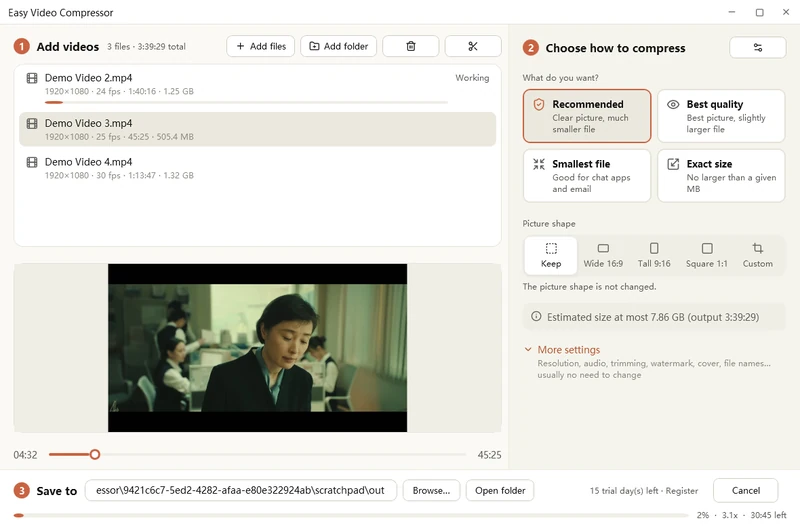The width and height of the screenshot is (800, 529).
Task: Select the Keep picture shape tab
Action: point(551,255)
